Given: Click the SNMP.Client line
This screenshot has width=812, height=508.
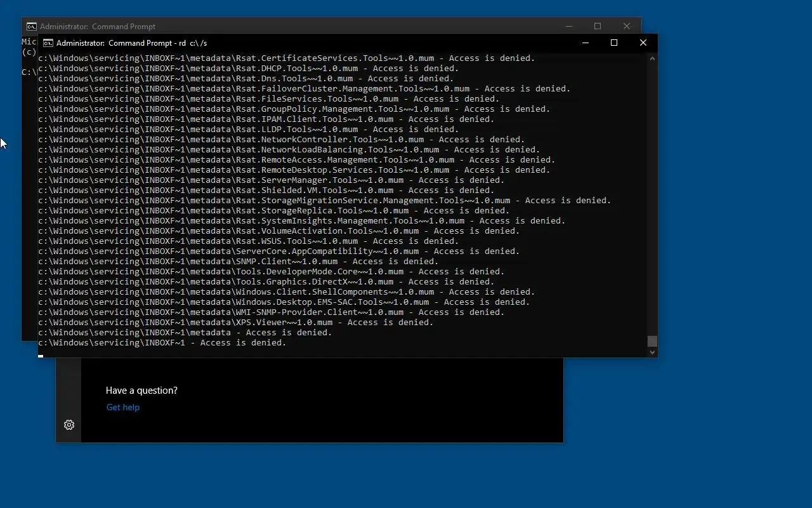Looking at the screenshot, I should point(239,262).
